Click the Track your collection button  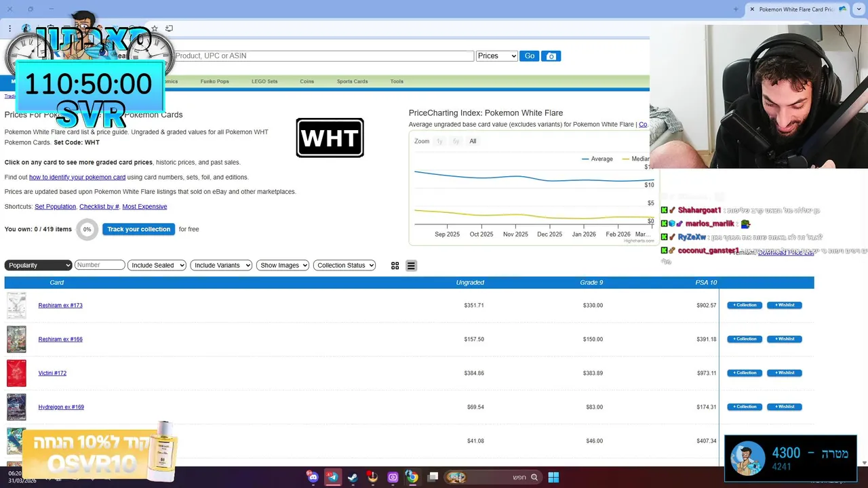pyautogui.click(x=138, y=229)
